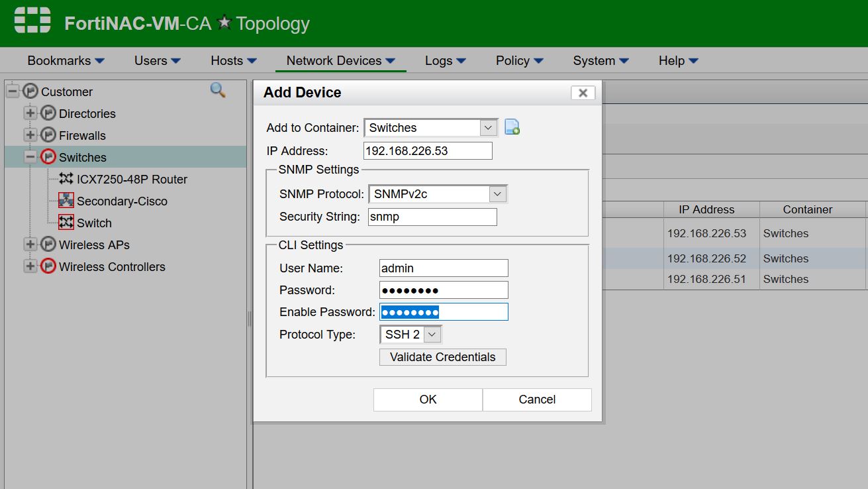Open the Network Devices menu

(340, 60)
